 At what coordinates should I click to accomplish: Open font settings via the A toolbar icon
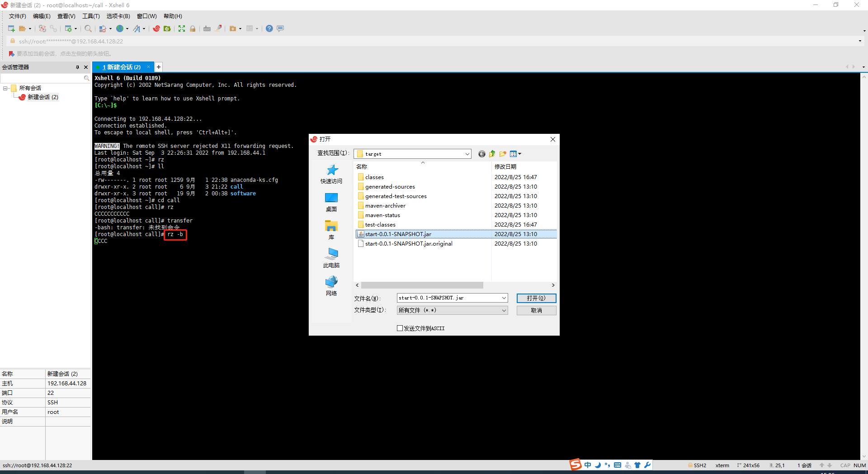137,28
